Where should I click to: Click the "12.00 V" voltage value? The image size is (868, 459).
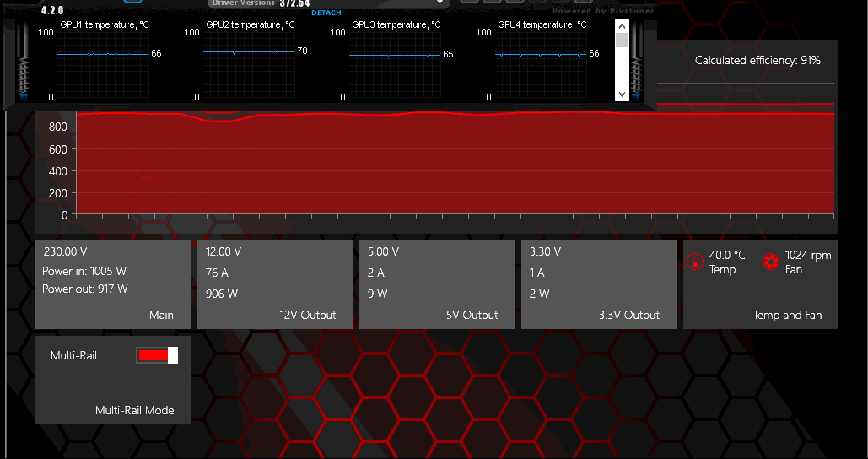click(x=224, y=252)
